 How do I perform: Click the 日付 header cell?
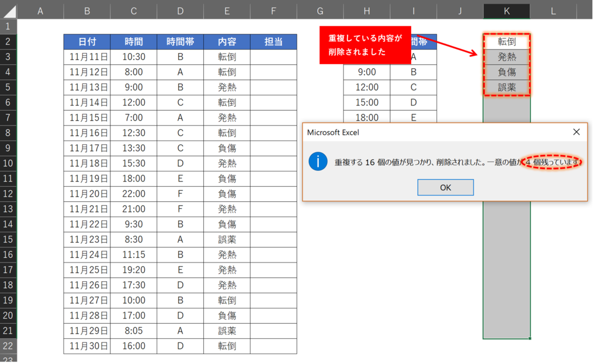click(87, 42)
